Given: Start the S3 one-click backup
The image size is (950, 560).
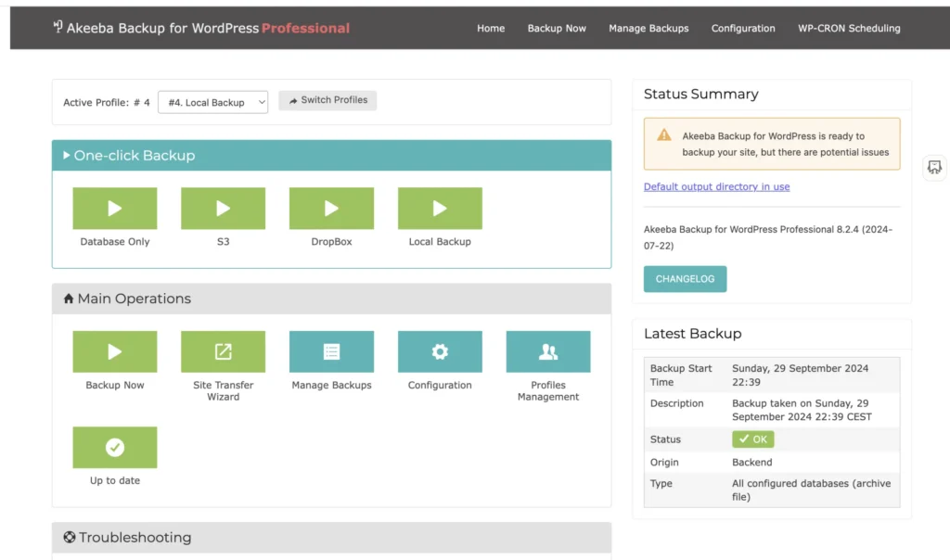Looking at the screenshot, I should click(x=223, y=209).
